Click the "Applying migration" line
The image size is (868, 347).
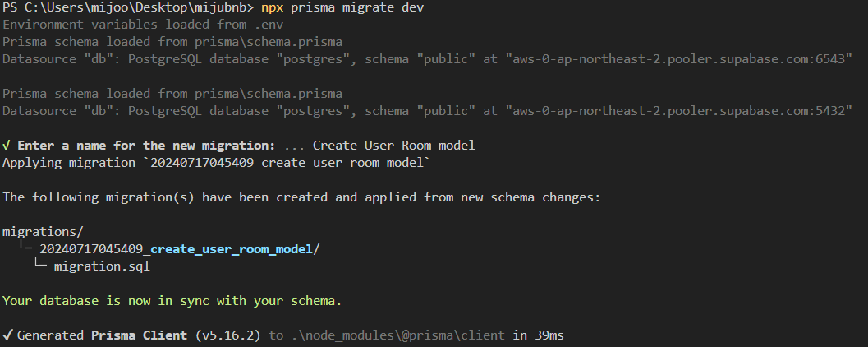217,163
